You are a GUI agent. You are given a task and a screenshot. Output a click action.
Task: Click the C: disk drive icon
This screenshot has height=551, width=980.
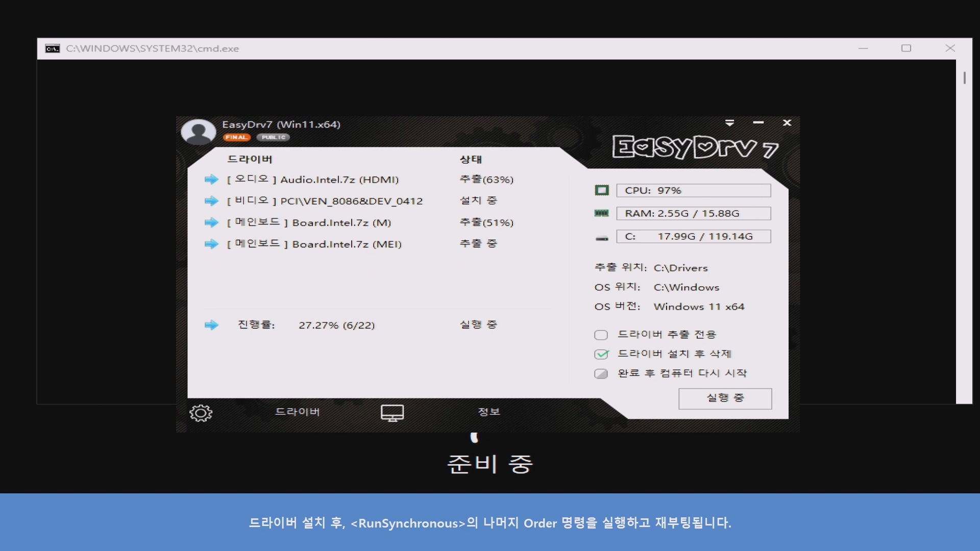(x=602, y=238)
